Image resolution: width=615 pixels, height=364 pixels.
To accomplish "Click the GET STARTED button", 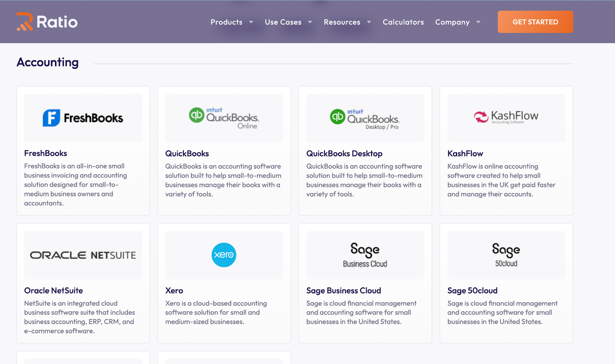I will coord(535,22).
